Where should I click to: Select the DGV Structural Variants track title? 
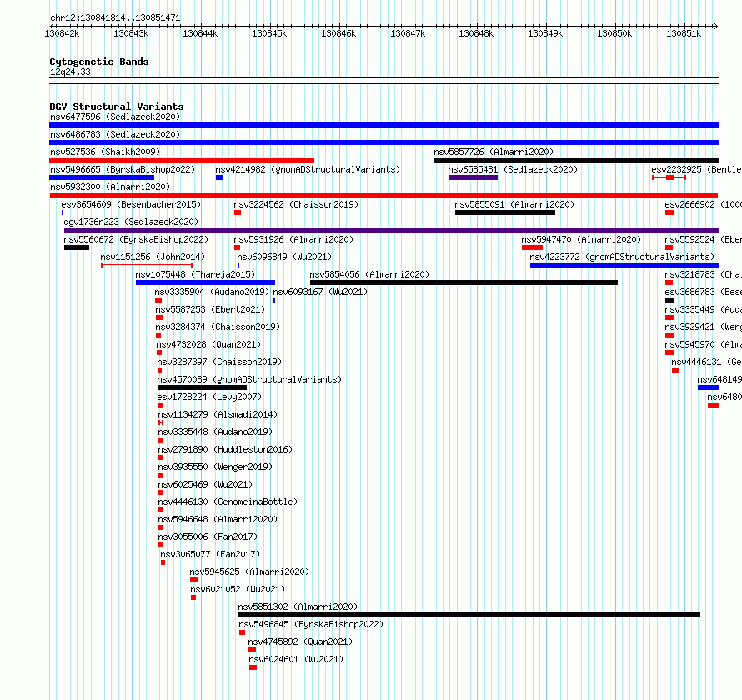click(x=117, y=107)
